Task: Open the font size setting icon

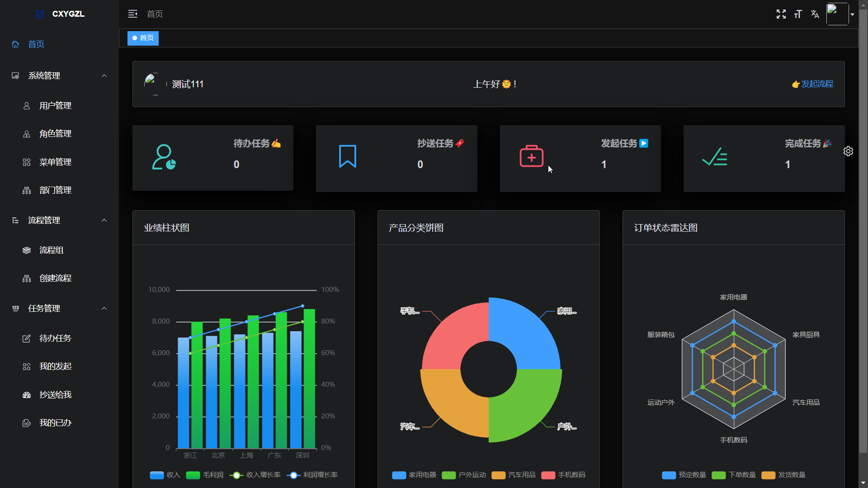Action: coord(798,14)
